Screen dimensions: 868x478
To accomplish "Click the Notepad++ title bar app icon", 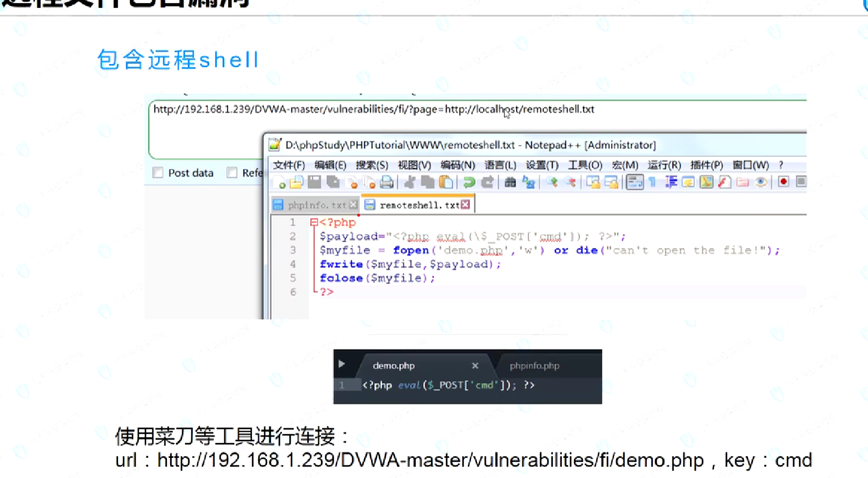I will [275, 144].
